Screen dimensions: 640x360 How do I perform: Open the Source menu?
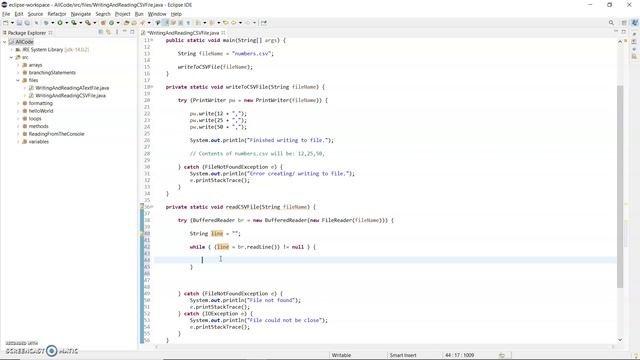[35, 14]
